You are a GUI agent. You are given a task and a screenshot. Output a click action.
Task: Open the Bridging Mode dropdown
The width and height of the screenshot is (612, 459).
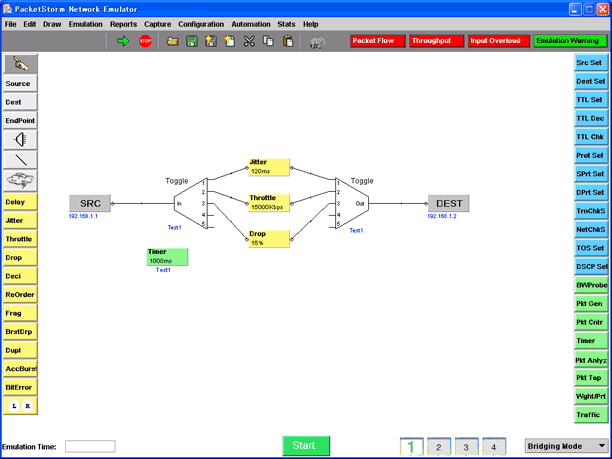[x=566, y=446]
